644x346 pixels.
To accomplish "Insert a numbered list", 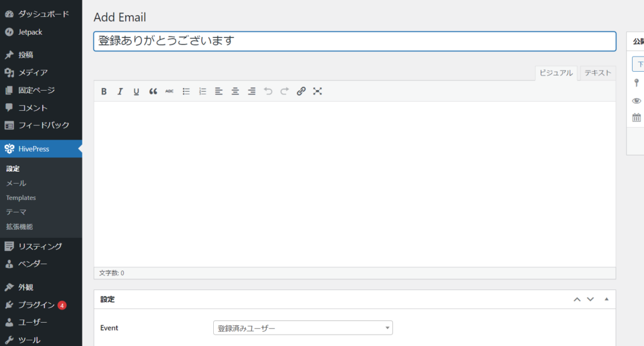I will [x=203, y=91].
